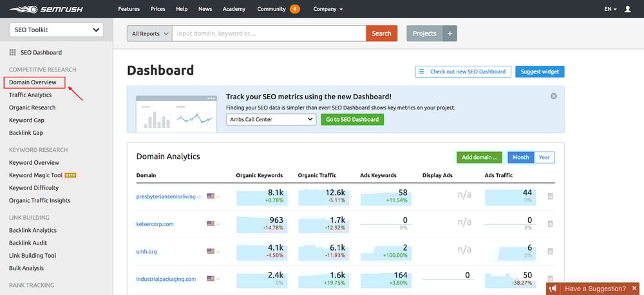Open Link Building Tool in sidebar

click(x=32, y=256)
